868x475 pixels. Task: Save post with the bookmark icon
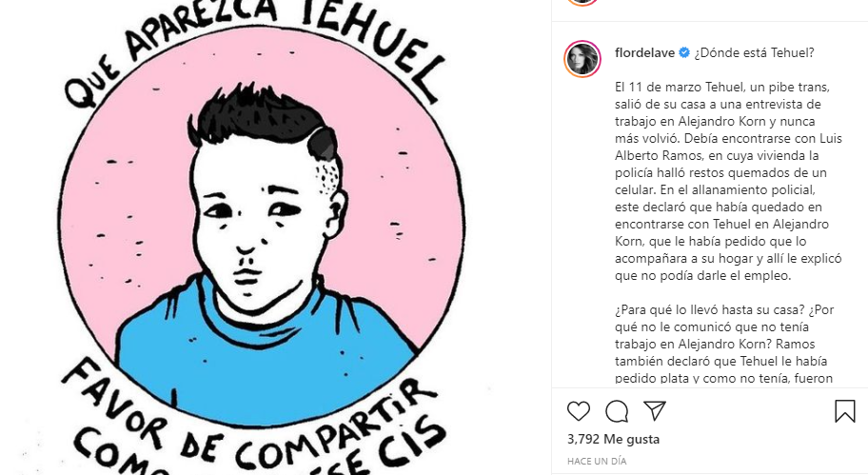845,411
